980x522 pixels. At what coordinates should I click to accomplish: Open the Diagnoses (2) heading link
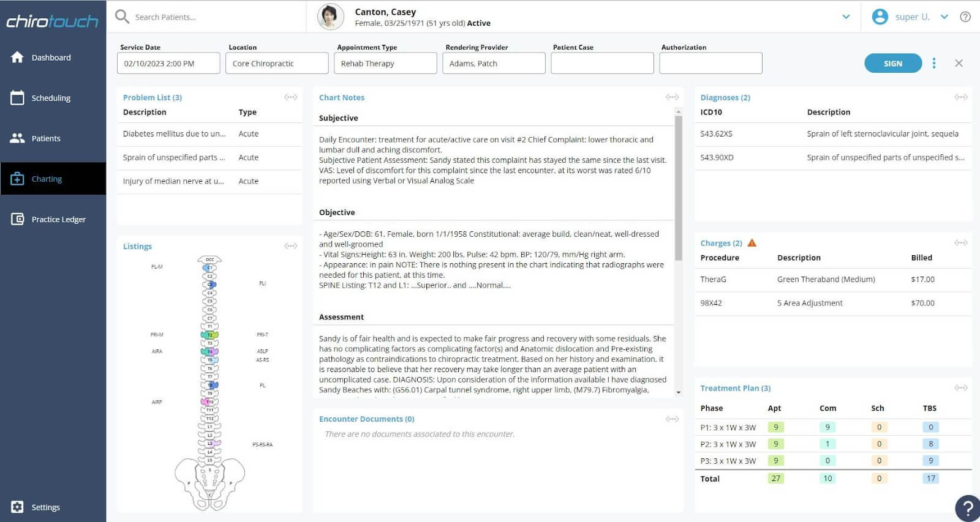[x=725, y=97]
